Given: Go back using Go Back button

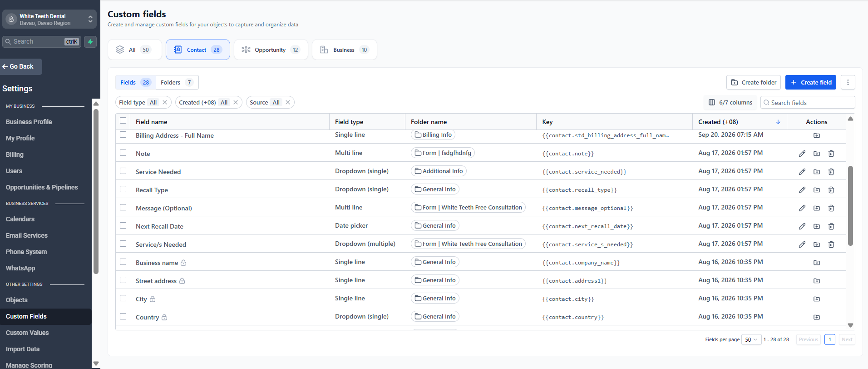Looking at the screenshot, I should [21, 66].
